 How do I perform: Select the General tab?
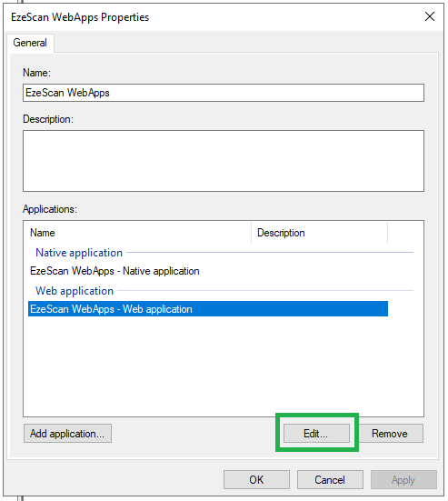(30, 43)
